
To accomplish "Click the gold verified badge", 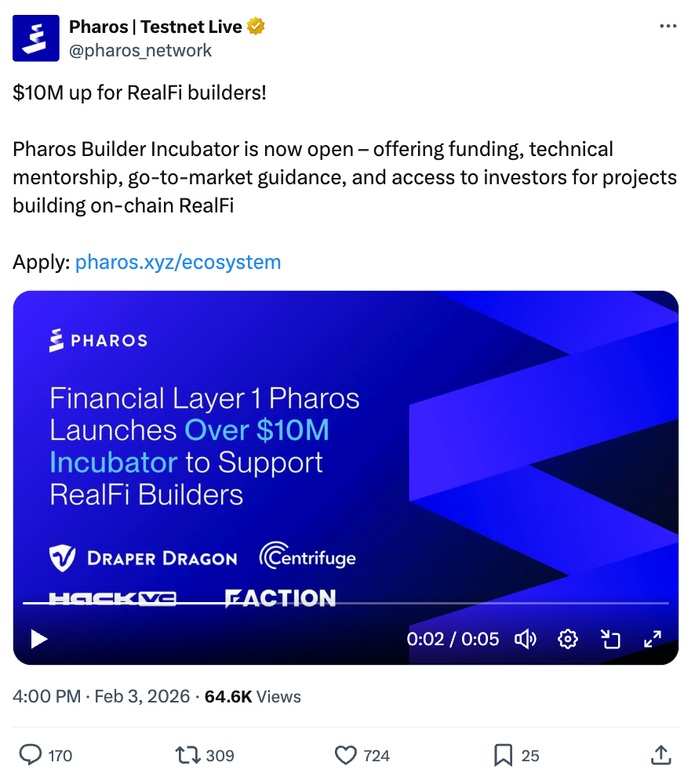I will tap(256, 27).
